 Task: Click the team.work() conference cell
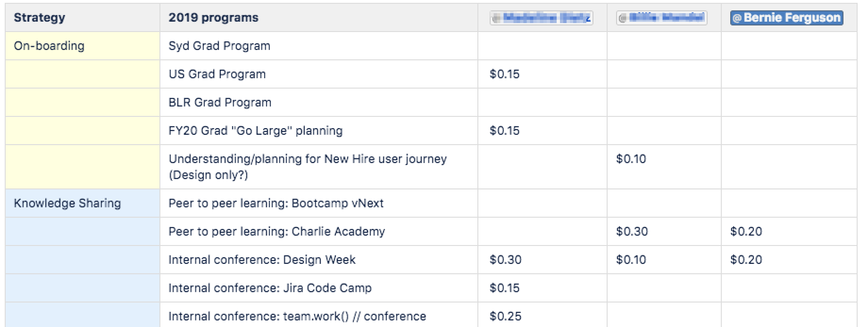[319, 315]
